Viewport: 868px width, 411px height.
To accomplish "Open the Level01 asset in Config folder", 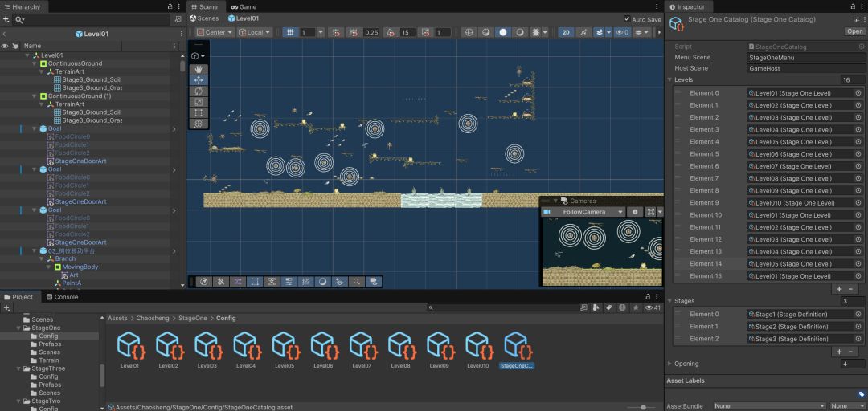I will click(x=129, y=350).
